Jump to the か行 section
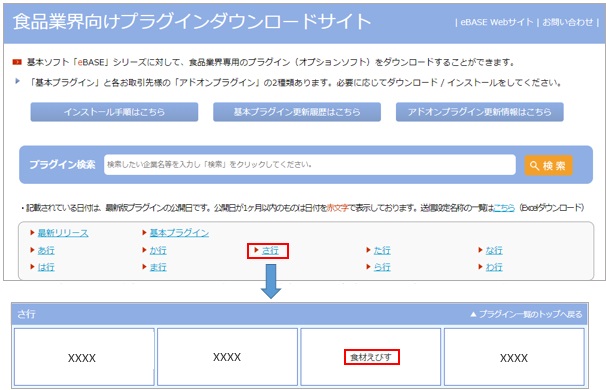 (158, 250)
